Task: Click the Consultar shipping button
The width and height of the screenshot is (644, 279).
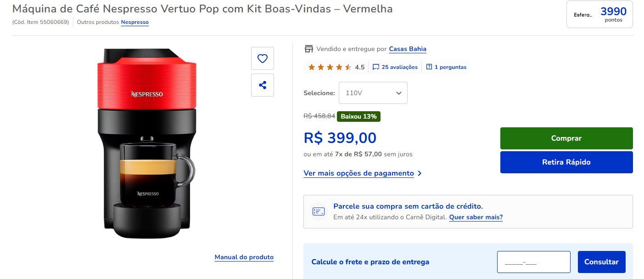Action: (601, 262)
